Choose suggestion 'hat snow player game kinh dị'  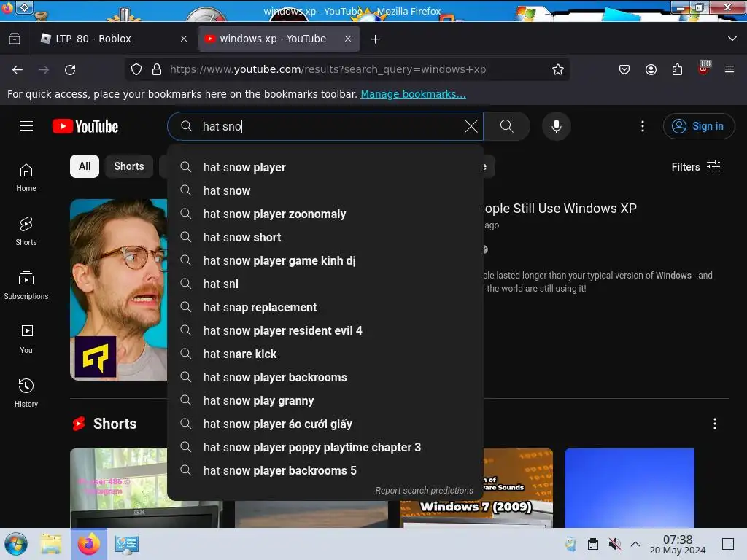pyautogui.click(x=325, y=260)
